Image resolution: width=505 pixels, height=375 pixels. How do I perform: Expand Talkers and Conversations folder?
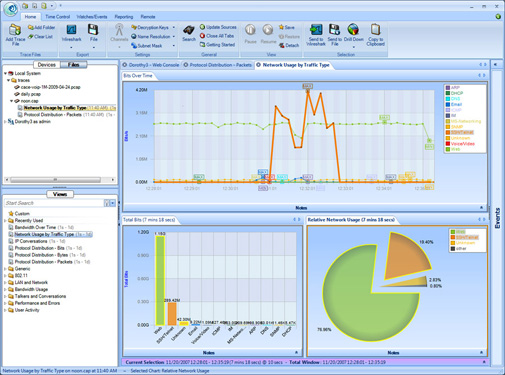point(5,296)
